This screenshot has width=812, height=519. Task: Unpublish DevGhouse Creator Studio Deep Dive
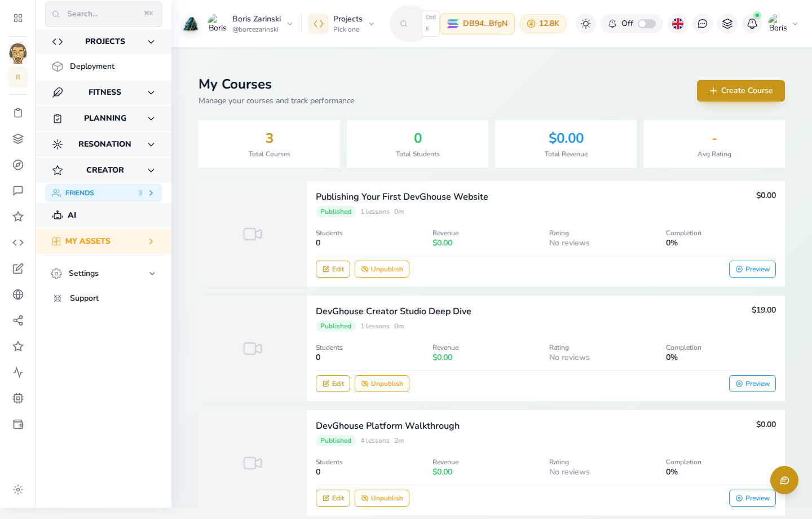(382, 384)
